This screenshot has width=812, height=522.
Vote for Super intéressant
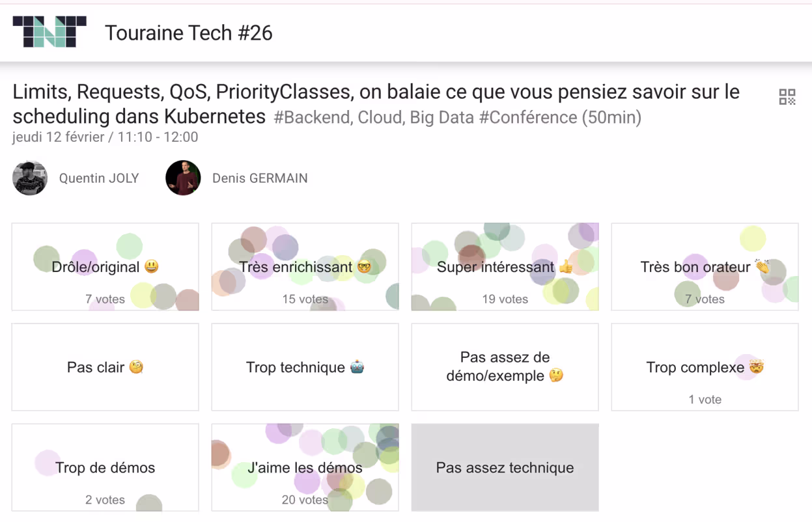[x=504, y=266]
